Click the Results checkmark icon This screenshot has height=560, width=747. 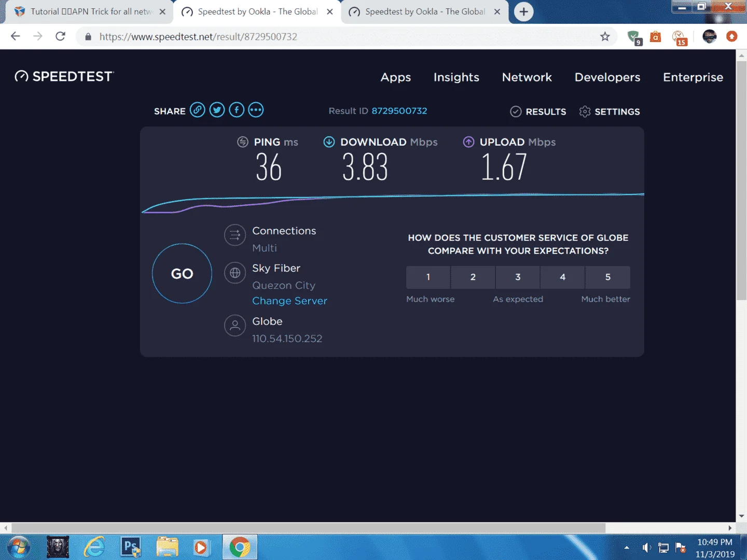pyautogui.click(x=516, y=111)
